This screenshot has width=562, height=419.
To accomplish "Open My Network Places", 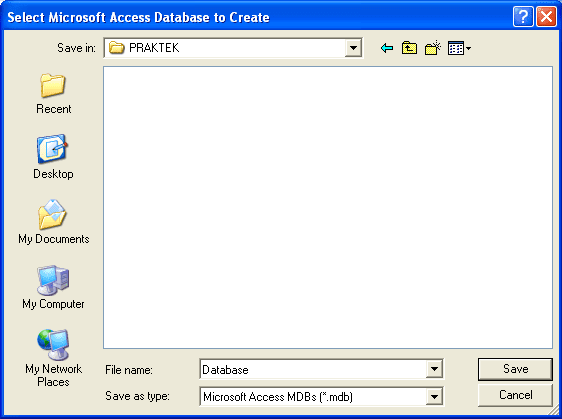I will 53,358.
